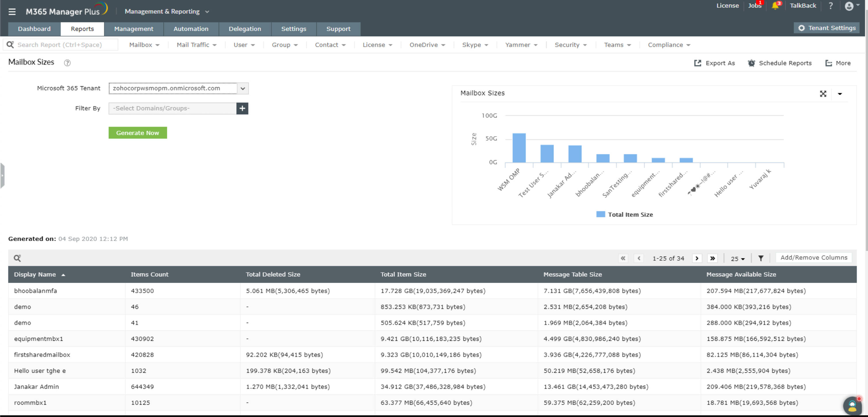Click the notification bell icon
Screen dimensions: 868x417
pyautogui.click(x=775, y=6)
